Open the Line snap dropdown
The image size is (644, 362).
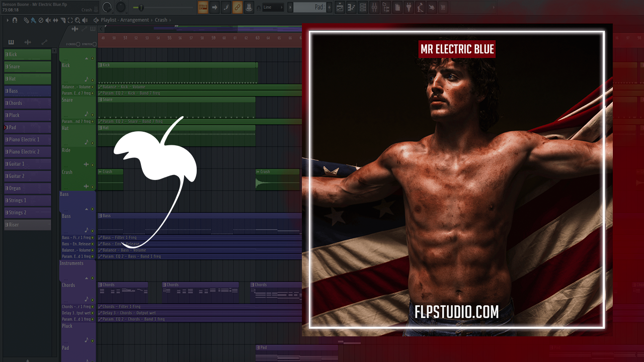click(x=273, y=7)
